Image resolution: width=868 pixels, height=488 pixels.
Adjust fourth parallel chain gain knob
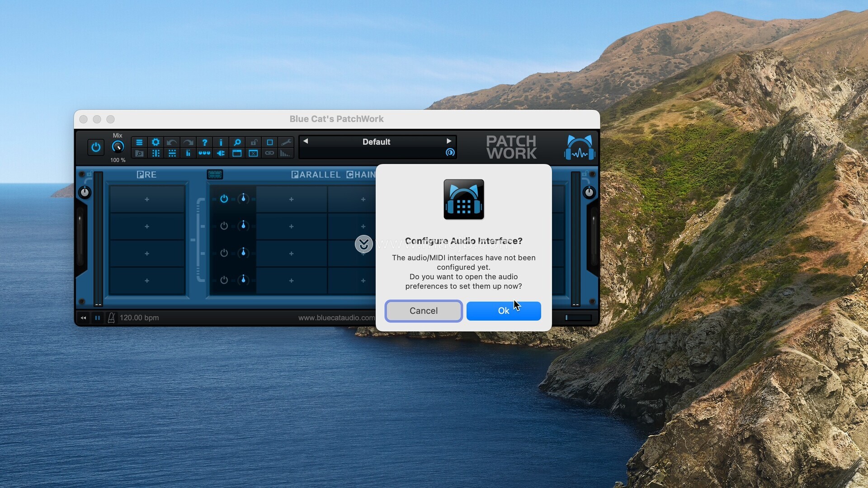coord(243,280)
